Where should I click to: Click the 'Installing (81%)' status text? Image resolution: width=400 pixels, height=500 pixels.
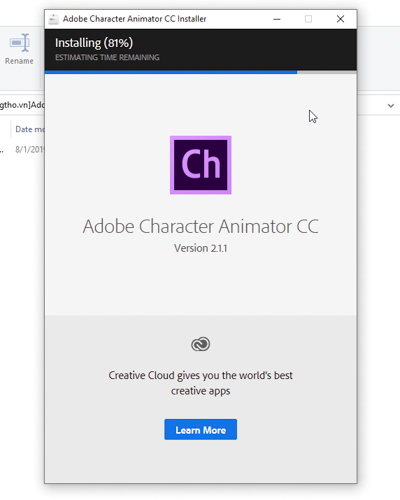pos(94,43)
